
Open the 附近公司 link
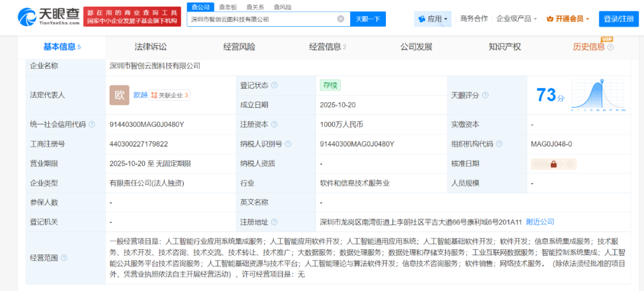coord(540,222)
